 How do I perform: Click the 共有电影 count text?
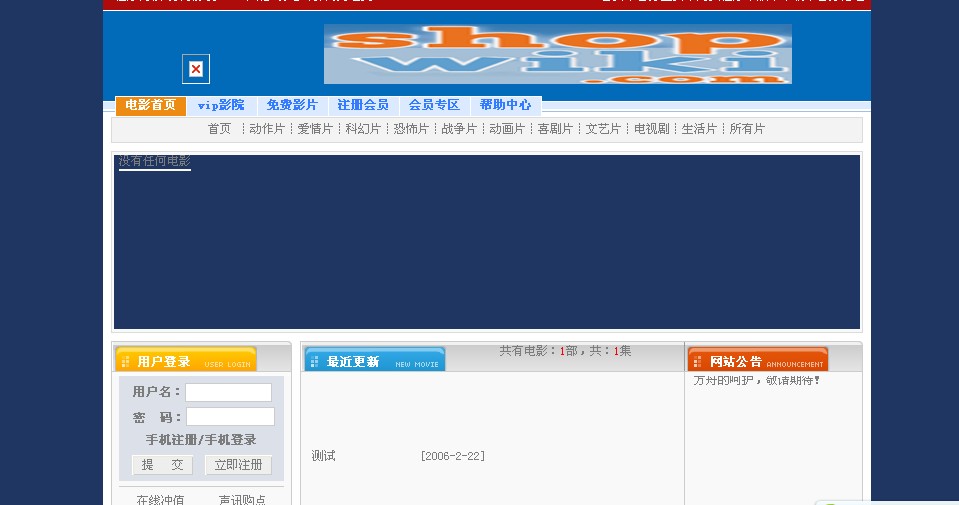[x=565, y=351]
